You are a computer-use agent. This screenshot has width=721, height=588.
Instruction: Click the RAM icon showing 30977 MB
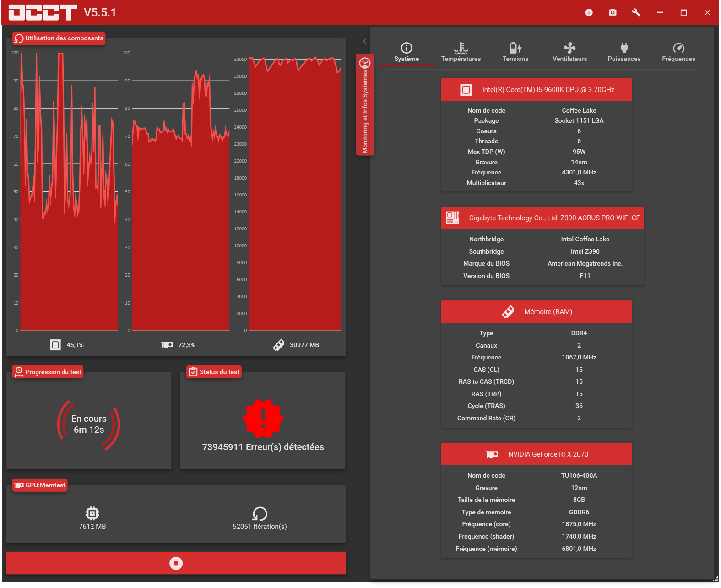pos(278,345)
